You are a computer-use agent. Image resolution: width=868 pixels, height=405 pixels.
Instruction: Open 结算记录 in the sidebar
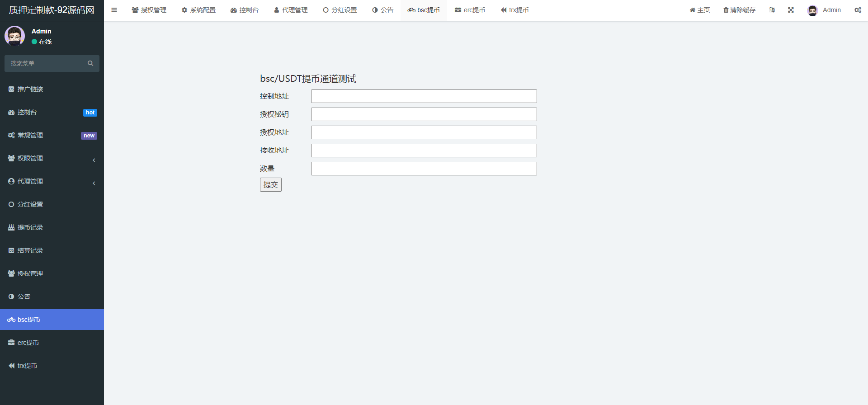30,250
